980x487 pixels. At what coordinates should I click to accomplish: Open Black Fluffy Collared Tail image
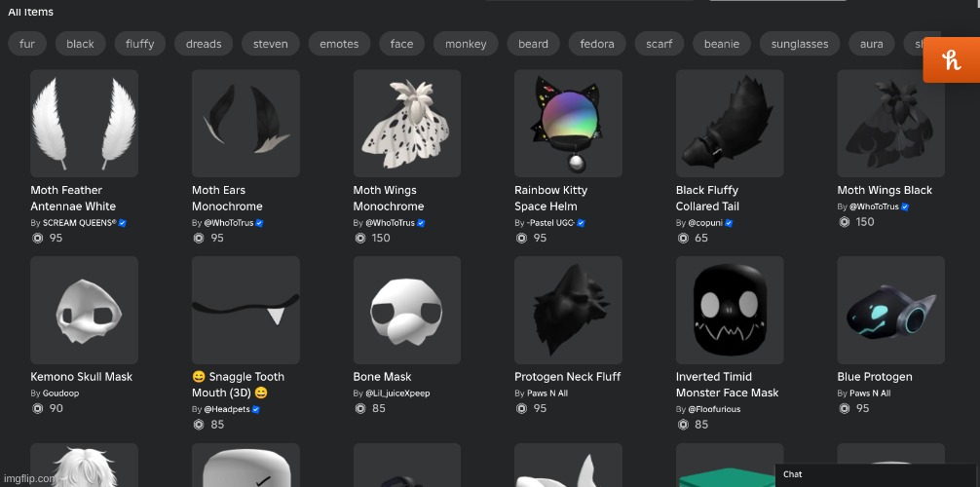[x=730, y=123]
